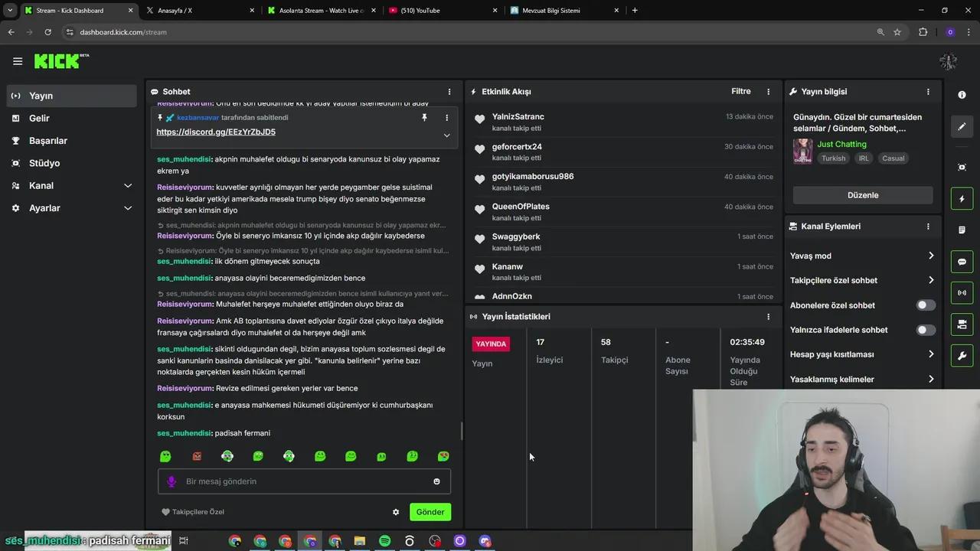The height and width of the screenshot is (551, 980).
Task: Click the Düzenle edit button
Action: coord(863,195)
